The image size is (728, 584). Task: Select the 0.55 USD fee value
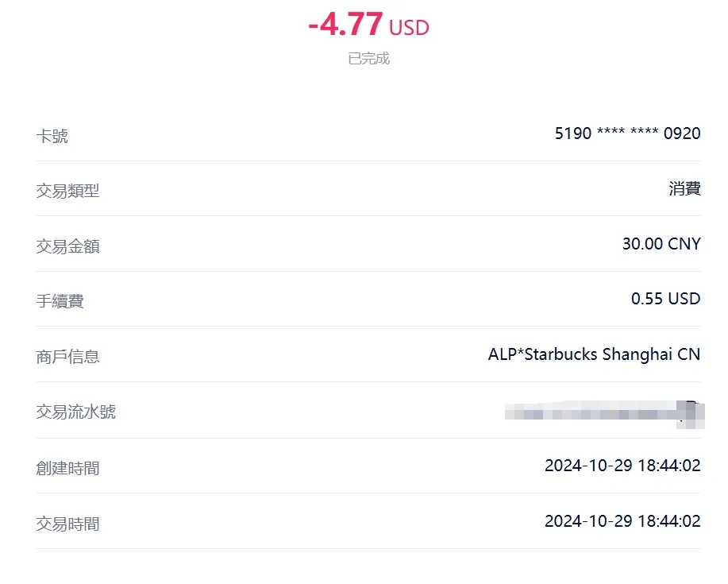coord(665,299)
